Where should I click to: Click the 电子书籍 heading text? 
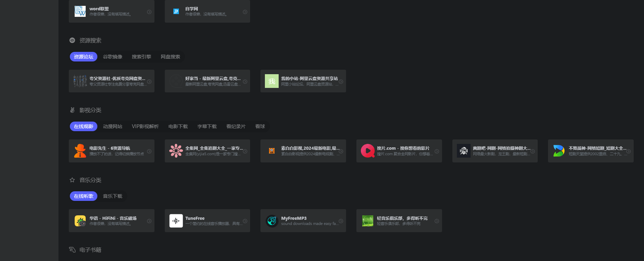90,250
